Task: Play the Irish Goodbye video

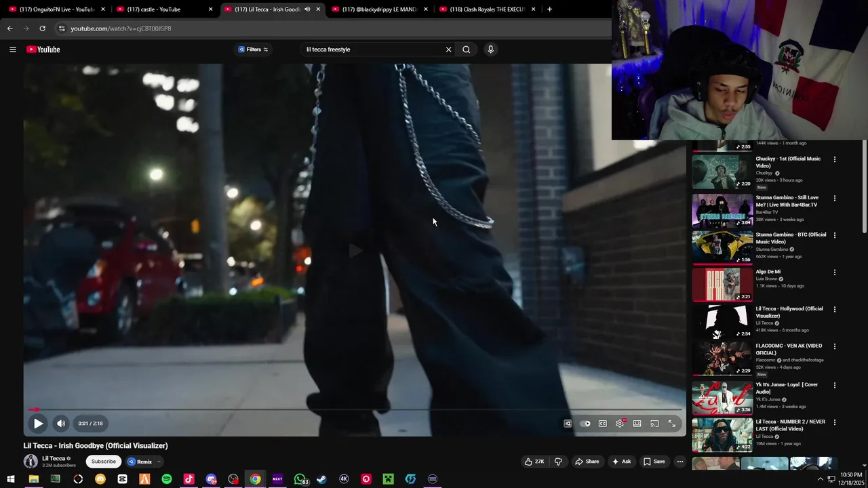Action: pyautogui.click(x=38, y=424)
